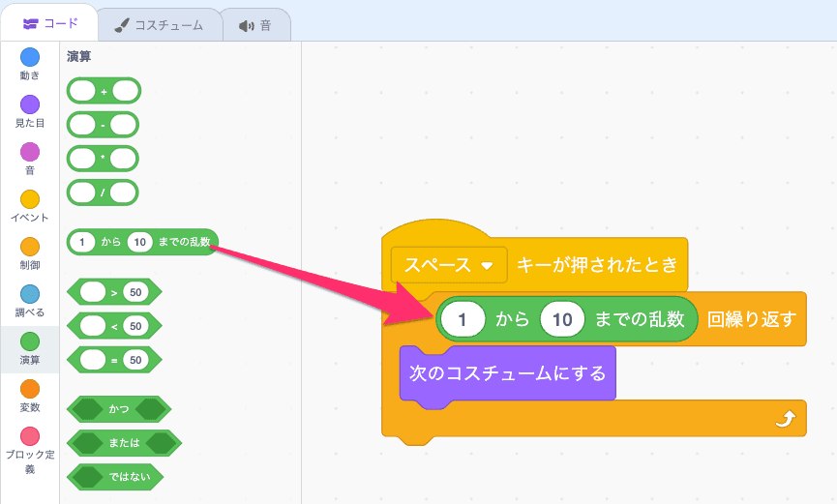Edit value 1 in workspace random block
This screenshot has height=504, width=837.
pyautogui.click(x=463, y=319)
